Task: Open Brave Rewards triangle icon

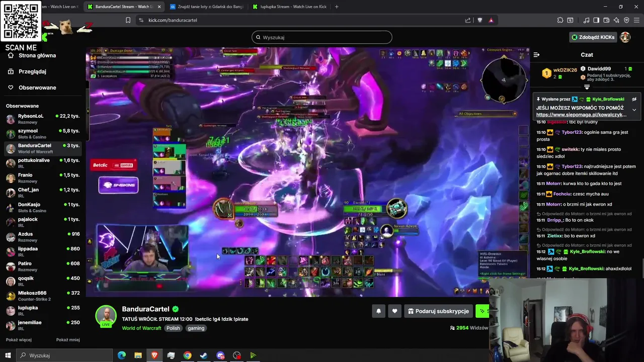Action: click(x=491, y=20)
